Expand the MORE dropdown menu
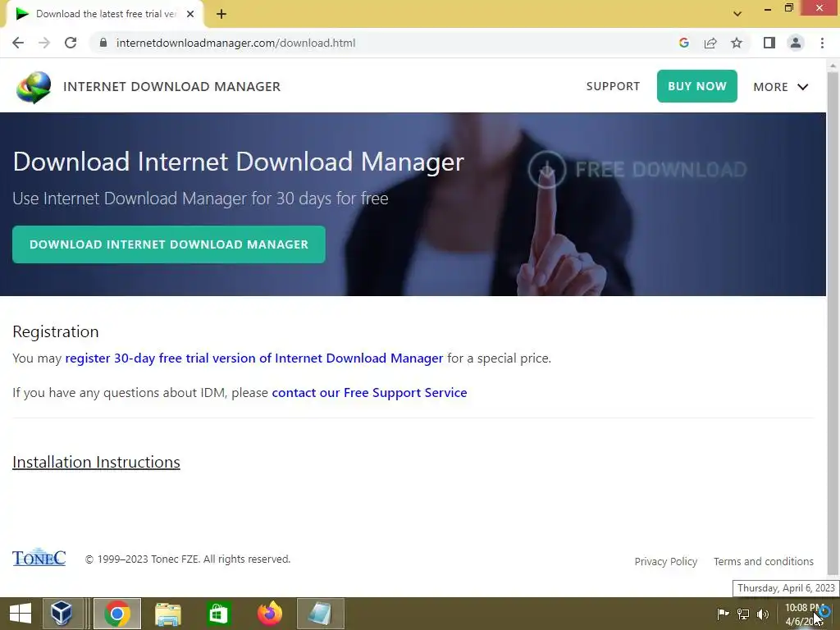Screen dimensions: 840x630 click(x=781, y=87)
